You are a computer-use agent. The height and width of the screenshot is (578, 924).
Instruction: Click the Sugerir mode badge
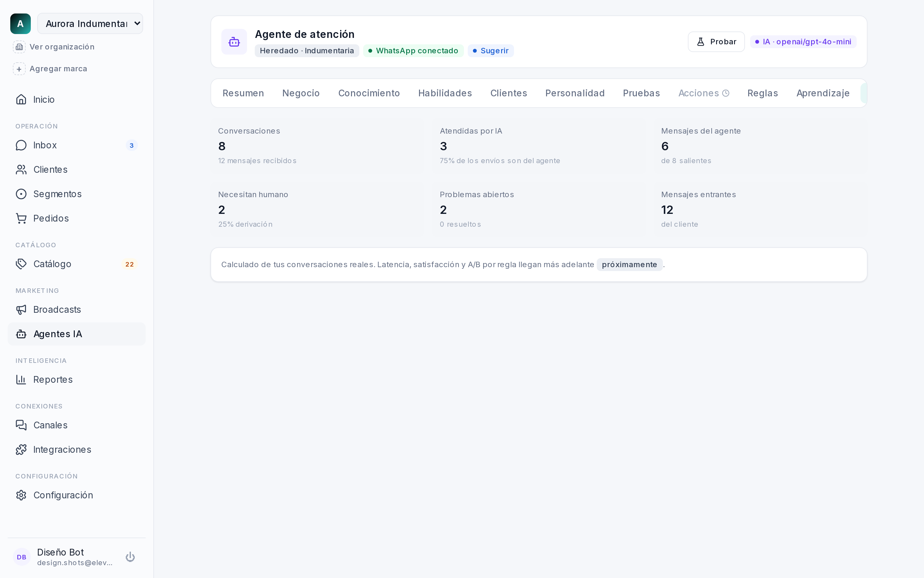[x=491, y=51]
